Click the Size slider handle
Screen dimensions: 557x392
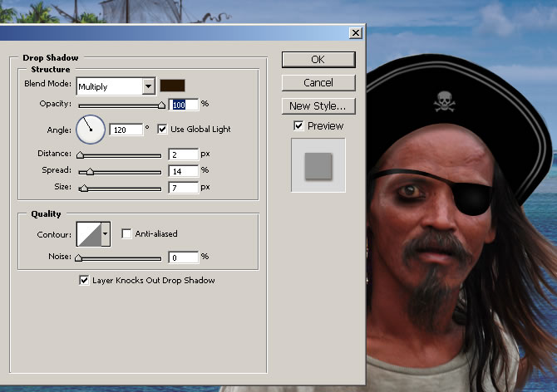84,189
